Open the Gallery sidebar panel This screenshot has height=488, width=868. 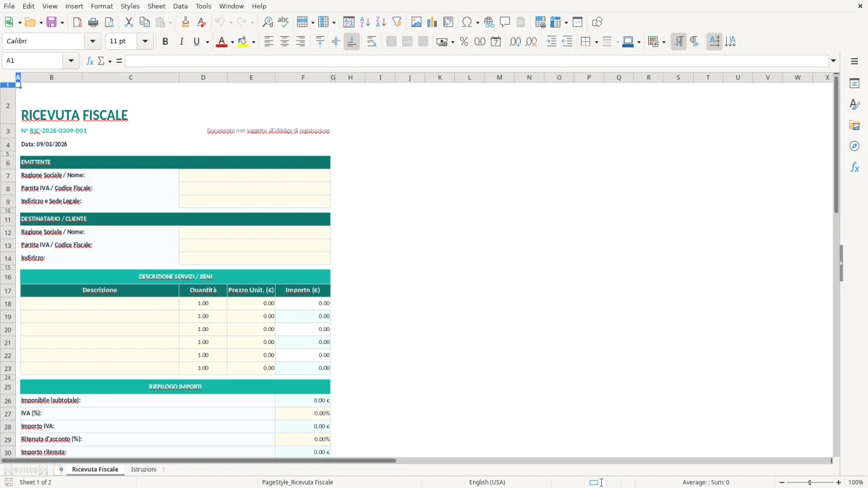(854, 125)
